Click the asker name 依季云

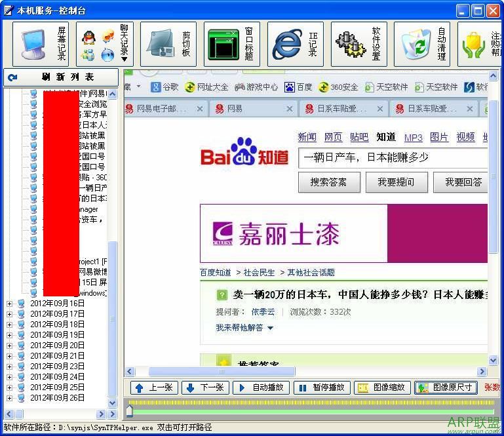click(x=263, y=312)
